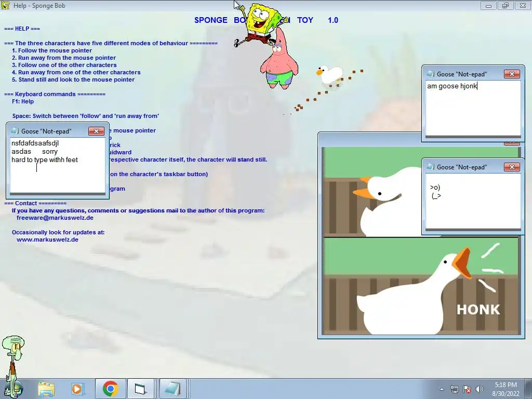Minimize the Help - Sponge Bob window
This screenshot has height=399, width=532.
coord(488,6)
